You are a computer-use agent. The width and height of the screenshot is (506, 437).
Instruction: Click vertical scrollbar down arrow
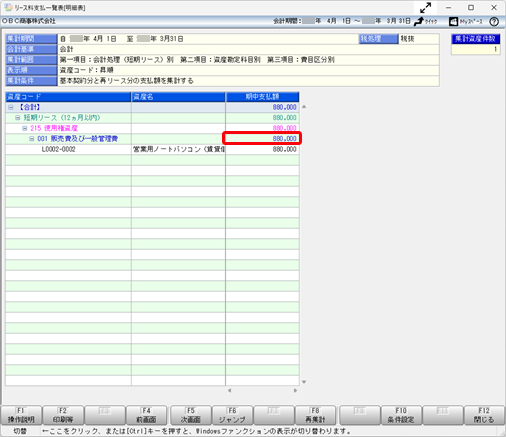(304, 382)
